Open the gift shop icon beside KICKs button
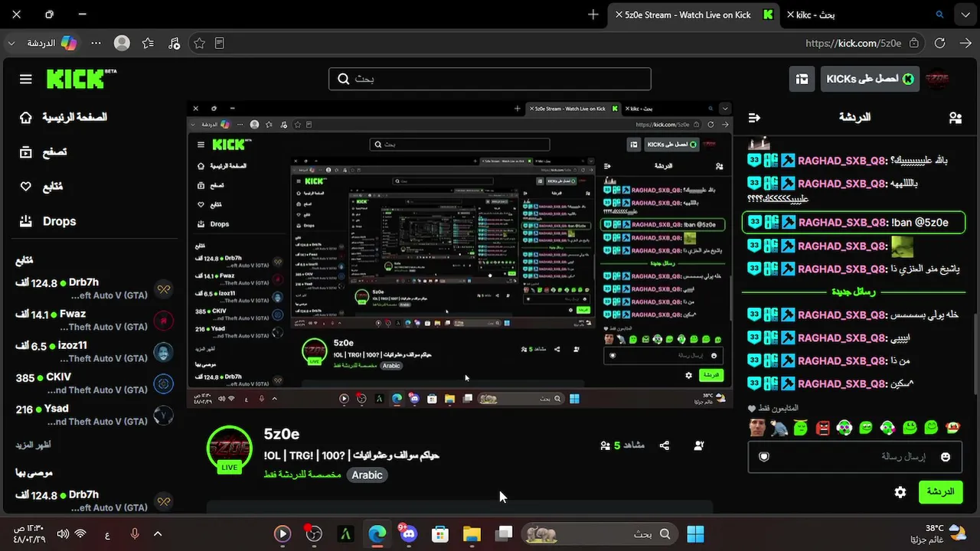The height and width of the screenshot is (551, 980). tap(802, 79)
